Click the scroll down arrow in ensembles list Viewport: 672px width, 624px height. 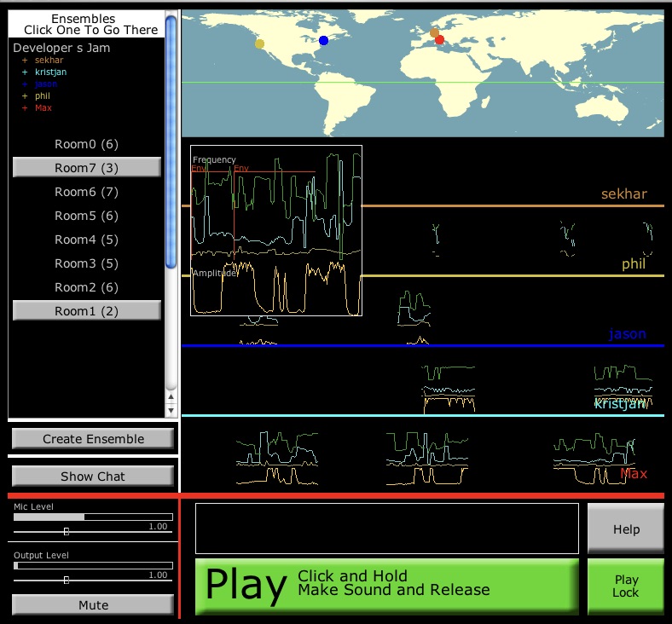click(x=171, y=410)
